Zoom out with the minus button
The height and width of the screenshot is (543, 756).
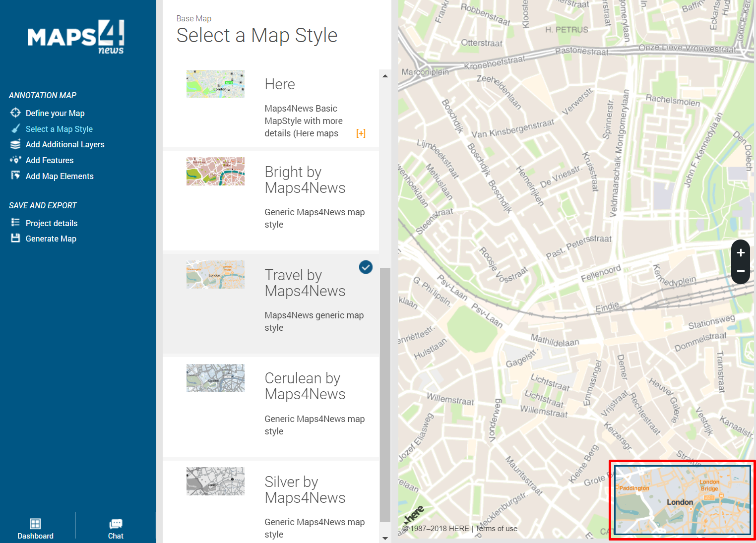click(x=741, y=271)
